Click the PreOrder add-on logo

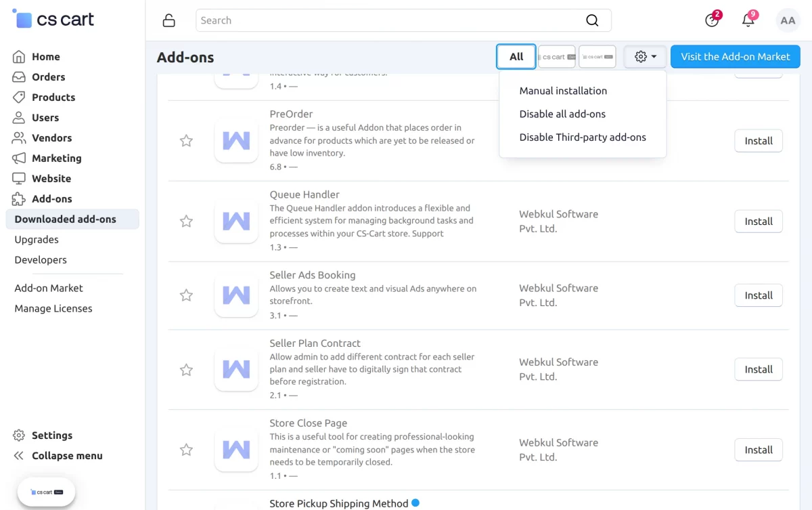click(236, 141)
